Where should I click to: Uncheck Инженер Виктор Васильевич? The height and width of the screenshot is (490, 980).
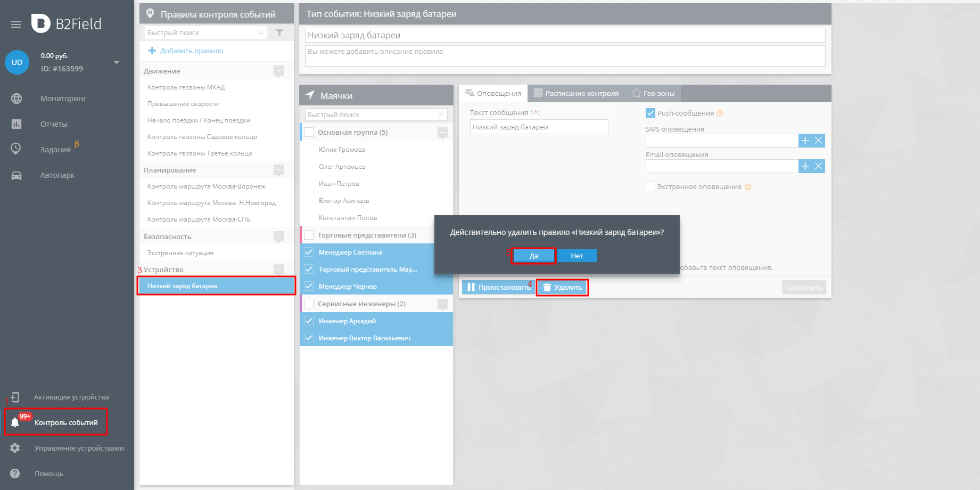[x=309, y=338]
